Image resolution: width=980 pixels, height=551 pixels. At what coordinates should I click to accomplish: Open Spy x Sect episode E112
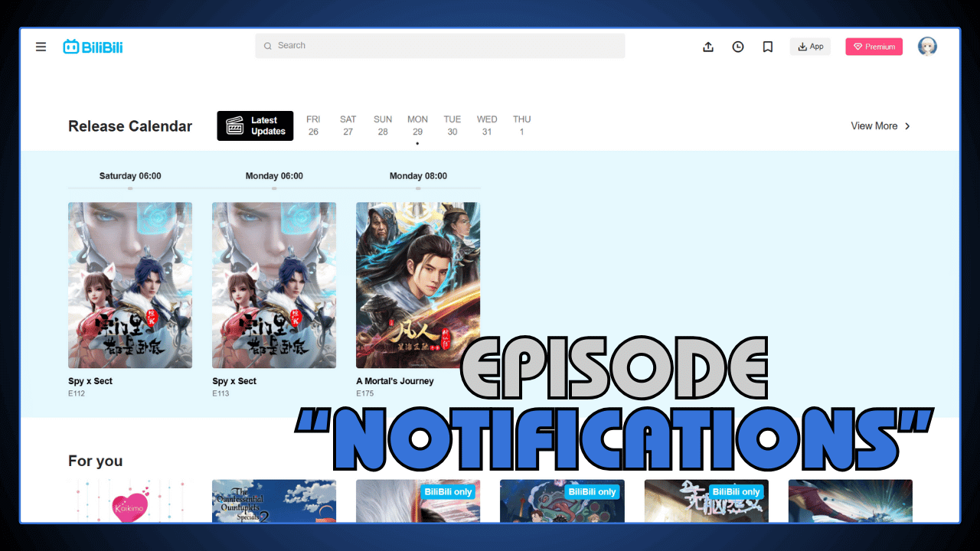click(x=129, y=285)
